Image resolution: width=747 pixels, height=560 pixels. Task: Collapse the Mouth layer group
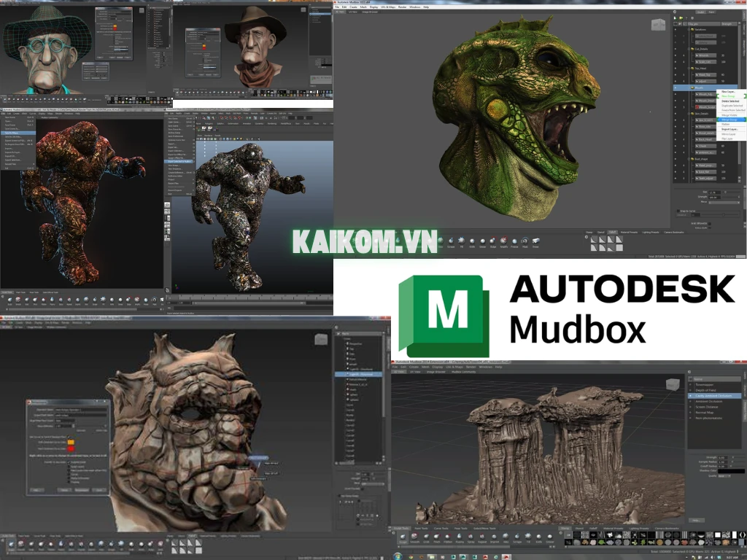689,87
